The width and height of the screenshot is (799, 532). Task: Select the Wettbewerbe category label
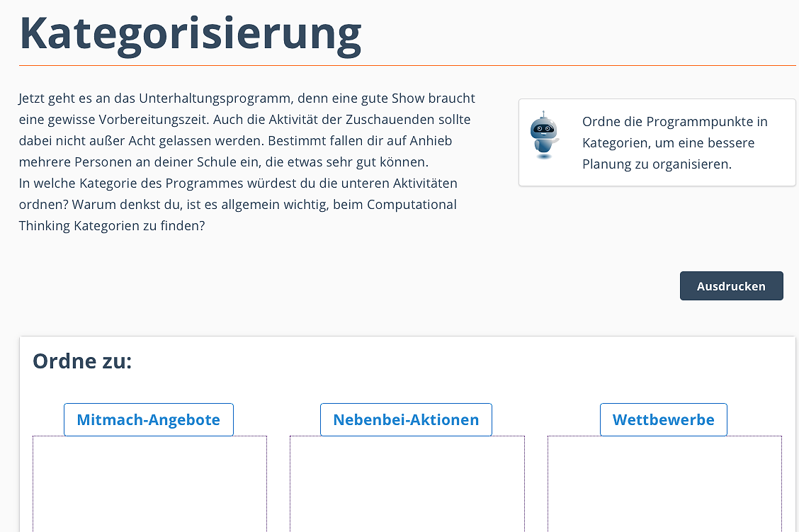click(663, 419)
